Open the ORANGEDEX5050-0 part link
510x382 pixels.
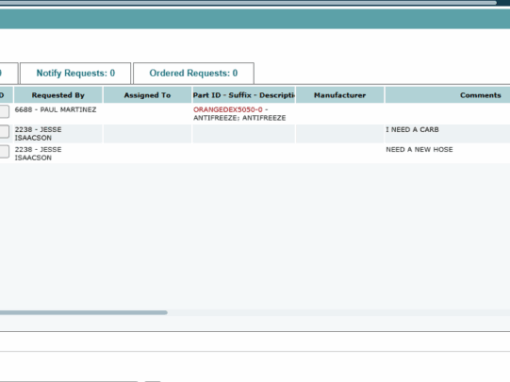228,110
